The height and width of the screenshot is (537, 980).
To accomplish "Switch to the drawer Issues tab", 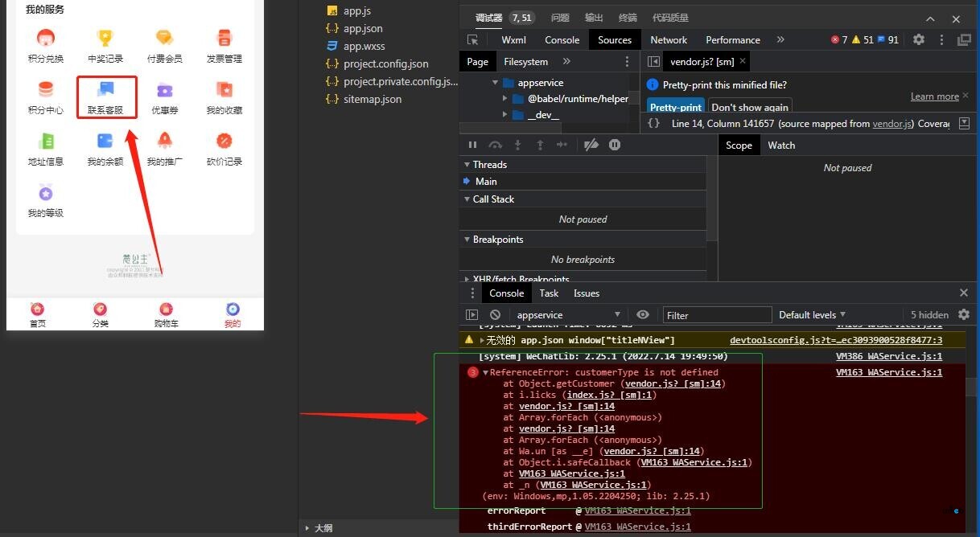I will [587, 293].
